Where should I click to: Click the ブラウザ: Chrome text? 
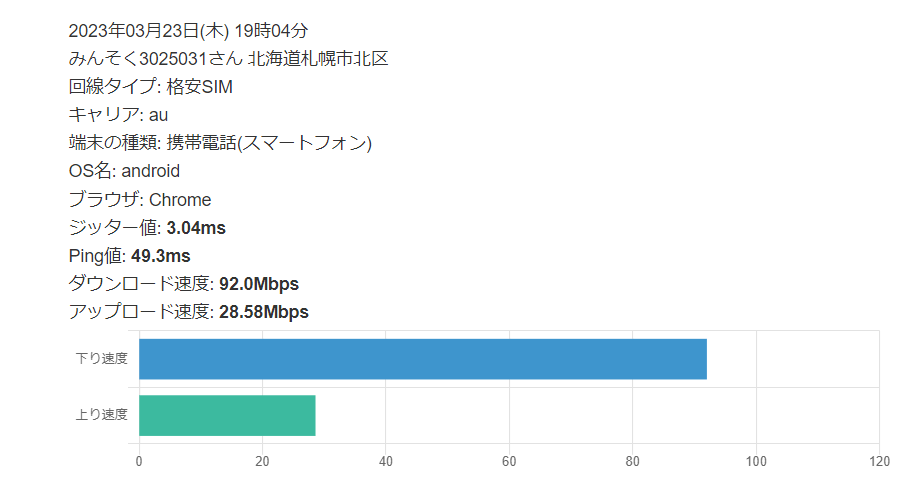pos(140,199)
